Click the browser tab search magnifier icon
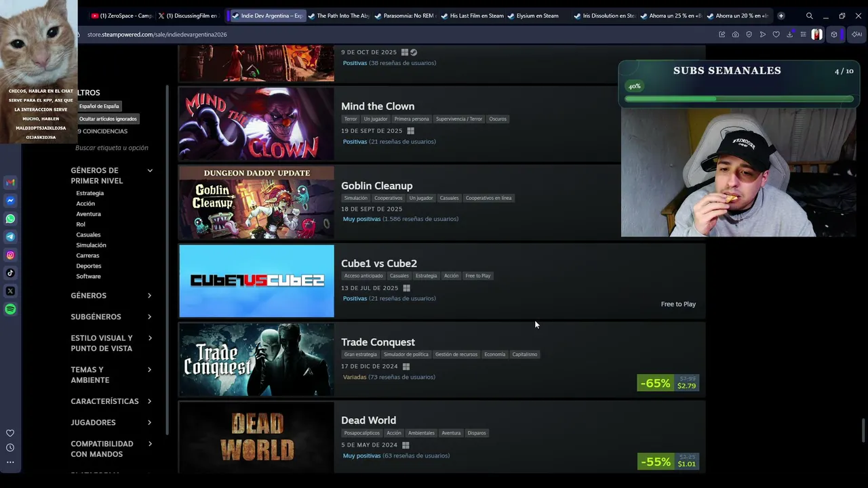This screenshot has height=488, width=868. pyautogui.click(x=809, y=16)
